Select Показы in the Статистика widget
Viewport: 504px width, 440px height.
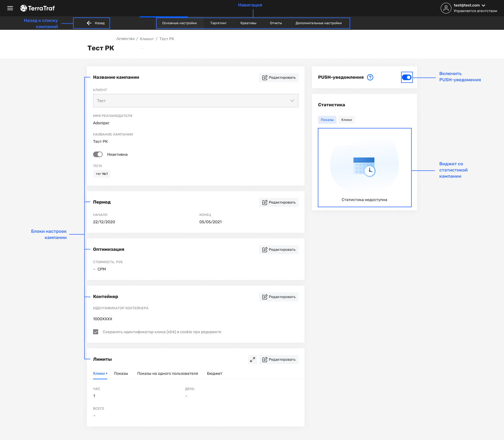coord(327,120)
